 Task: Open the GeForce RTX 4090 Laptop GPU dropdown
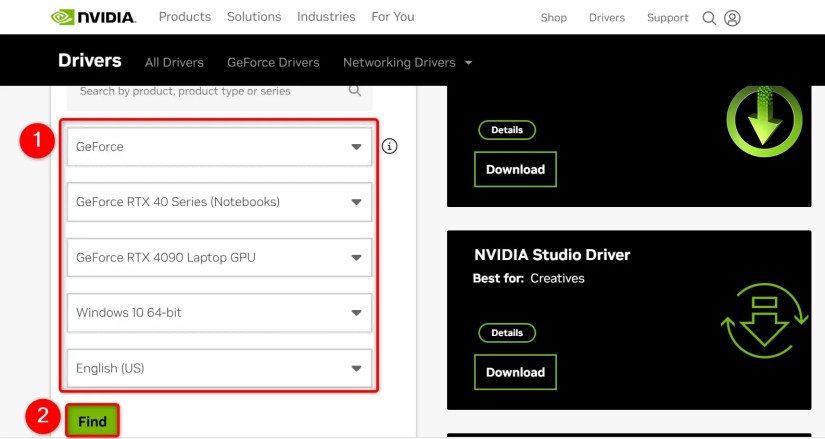(219, 257)
